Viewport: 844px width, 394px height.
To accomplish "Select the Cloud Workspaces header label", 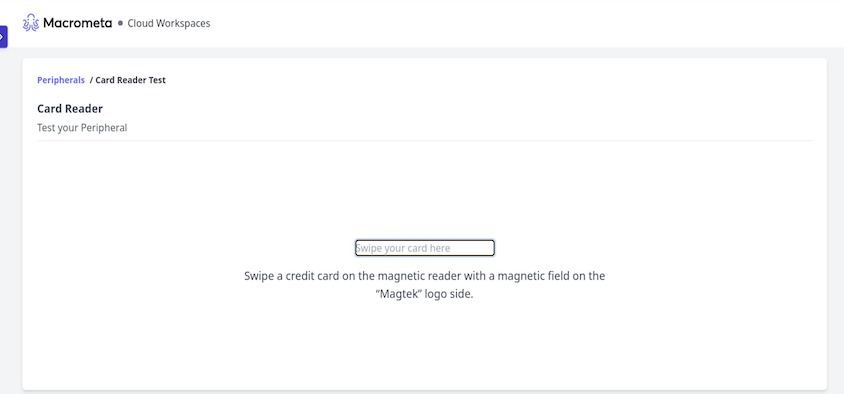I will [168, 24].
